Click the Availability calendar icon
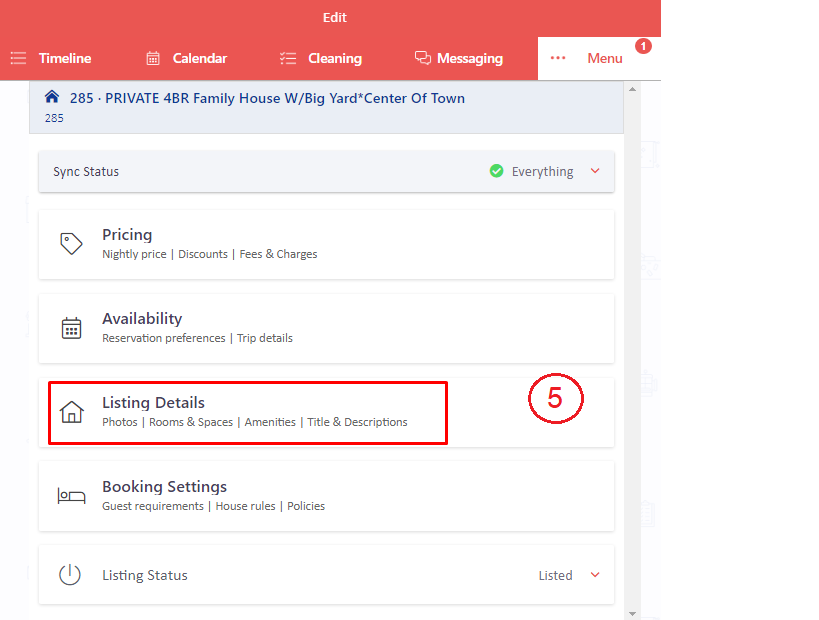The width and height of the screenshot is (819, 620). (x=72, y=328)
